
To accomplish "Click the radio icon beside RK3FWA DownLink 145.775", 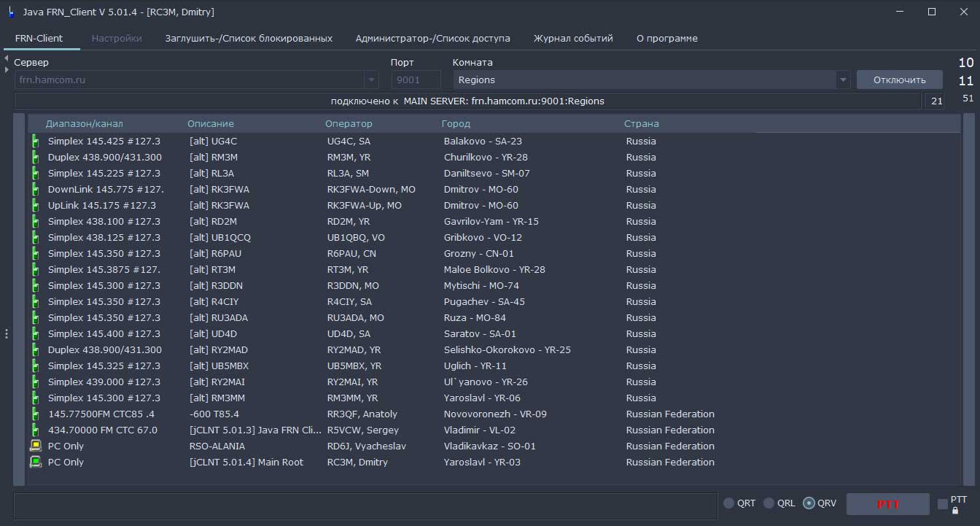I will coord(35,190).
